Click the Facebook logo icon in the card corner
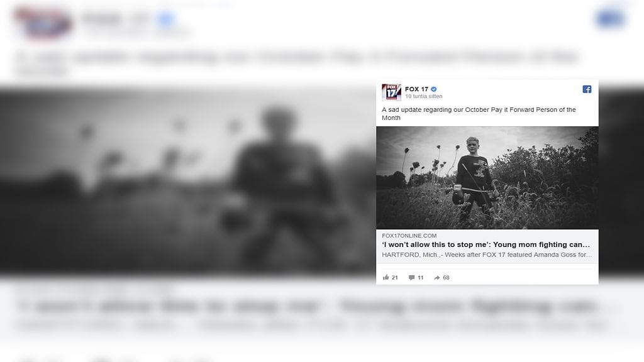This screenshot has width=644, height=362. coord(587,89)
